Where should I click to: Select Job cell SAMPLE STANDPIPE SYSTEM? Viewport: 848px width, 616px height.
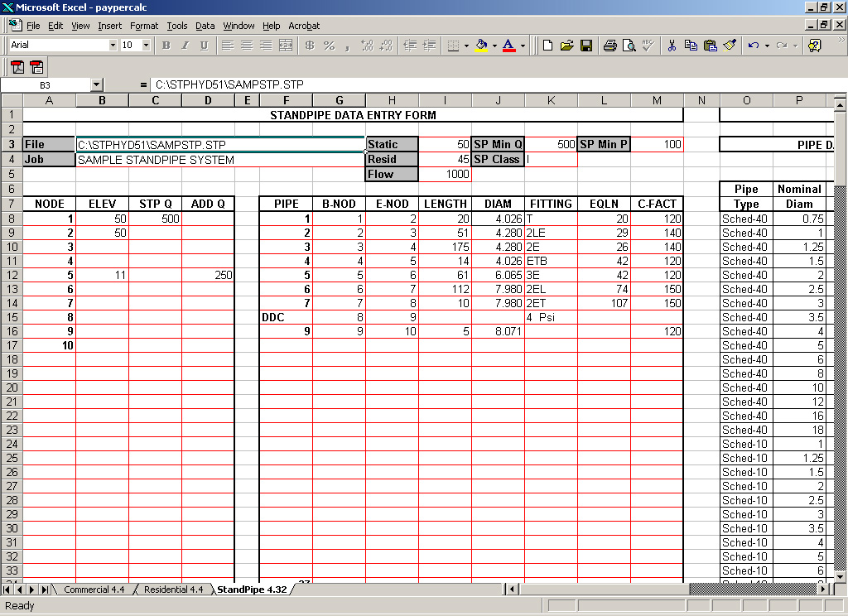pos(220,160)
